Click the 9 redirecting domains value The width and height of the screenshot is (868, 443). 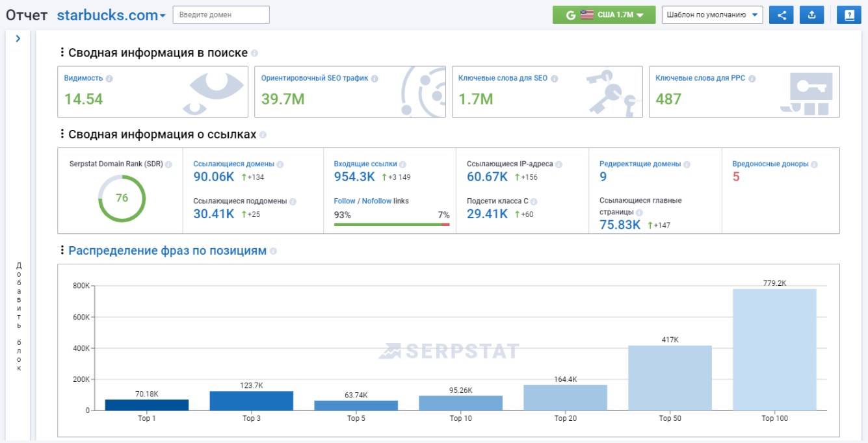[x=603, y=177]
